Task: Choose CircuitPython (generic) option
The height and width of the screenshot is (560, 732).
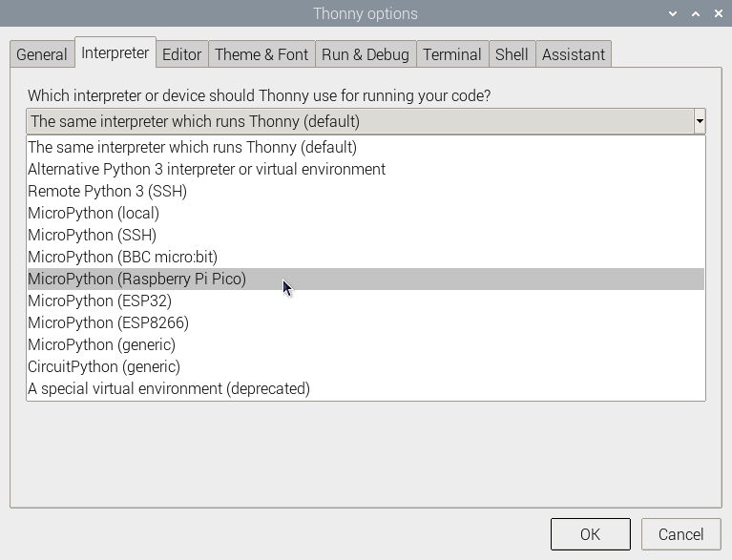Action: (103, 367)
